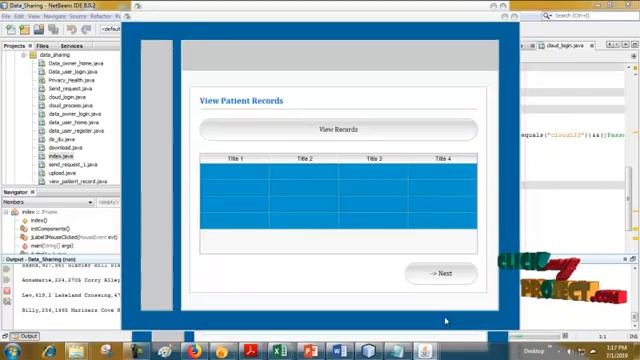640x360 pixels.
Task: Open File Explorer from taskbar
Action: 76,351
